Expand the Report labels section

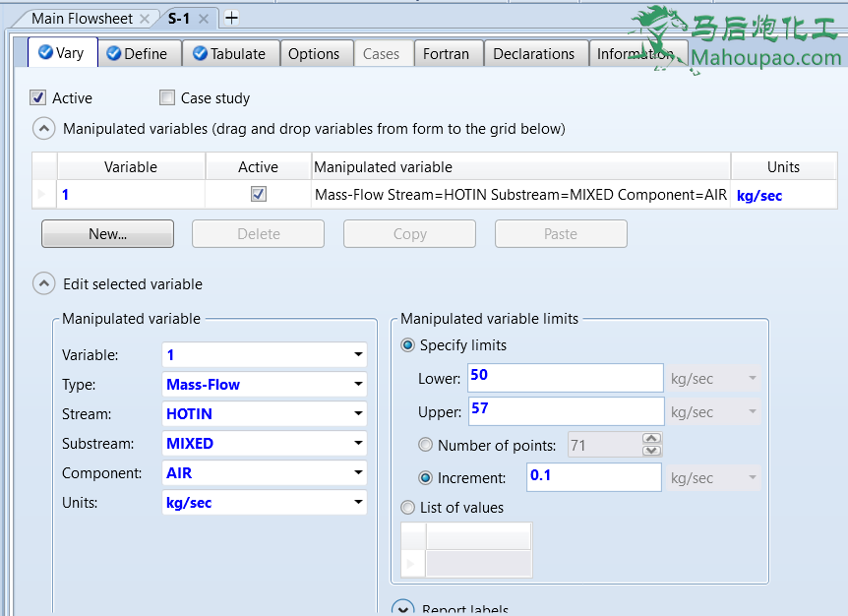(402, 609)
